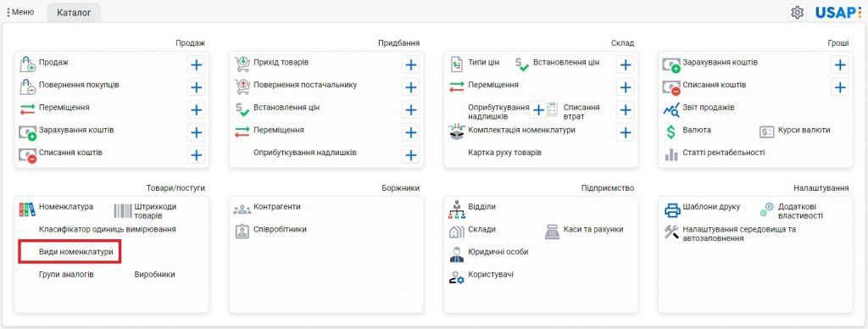
Task: Open Картка руху товарів link
Action: (x=505, y=153)
